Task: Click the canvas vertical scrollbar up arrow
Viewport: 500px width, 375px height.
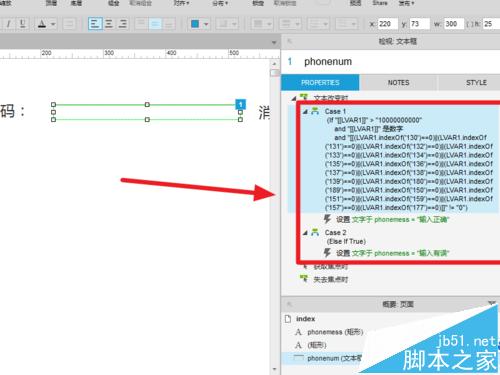Action: click(274, 63)
